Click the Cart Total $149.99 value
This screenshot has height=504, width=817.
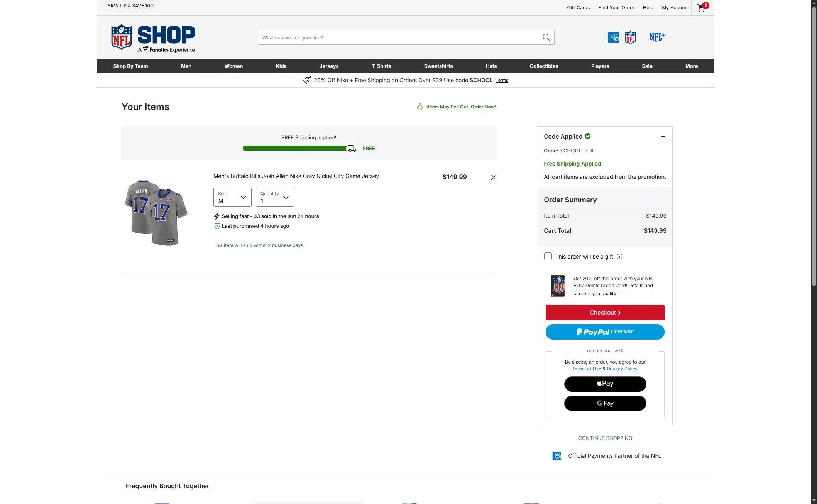[x=655, y=231]
